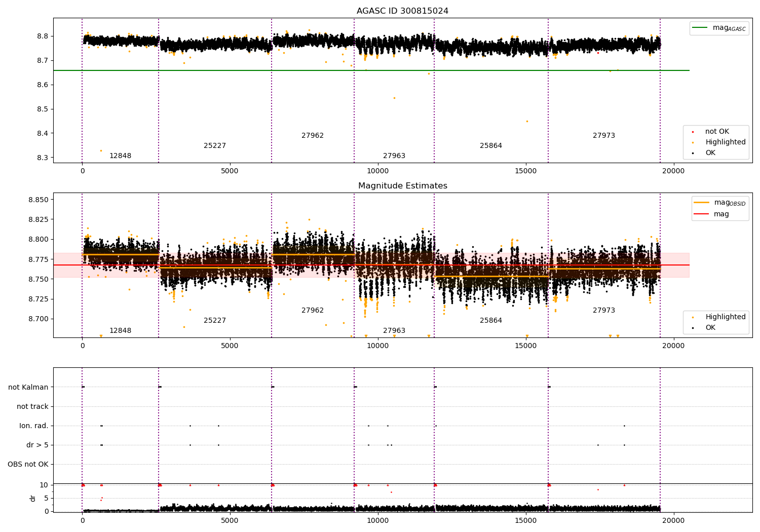Click obsid label 12848 in top plot
Viewport: 760px width, 532px height.
(x=120, y=156)
